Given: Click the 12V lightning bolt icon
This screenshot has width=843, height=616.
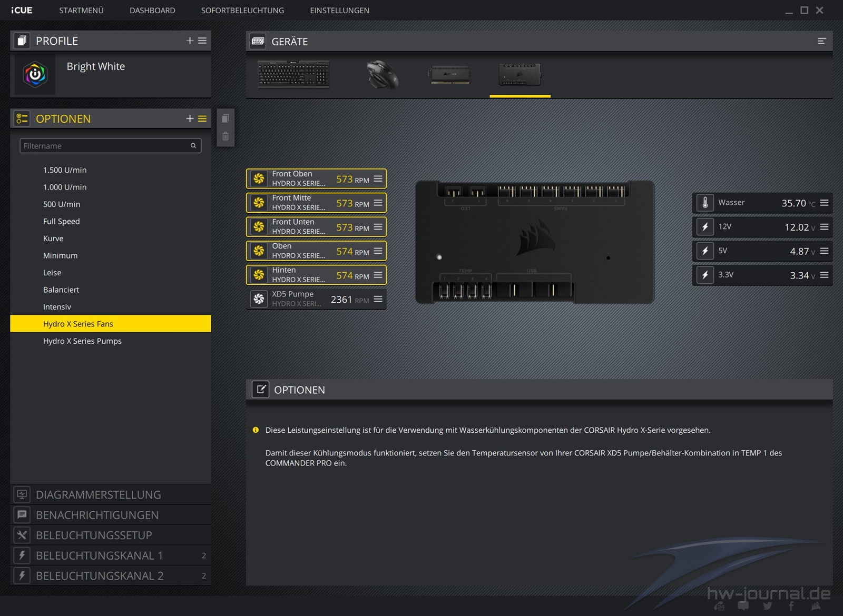Looking at the screenshot, I should (x=705, y=227).
